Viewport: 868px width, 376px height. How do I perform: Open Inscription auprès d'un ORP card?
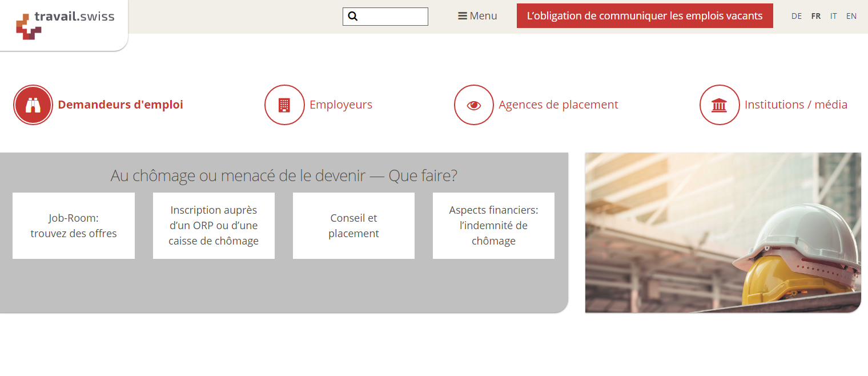tap(214, 225)
